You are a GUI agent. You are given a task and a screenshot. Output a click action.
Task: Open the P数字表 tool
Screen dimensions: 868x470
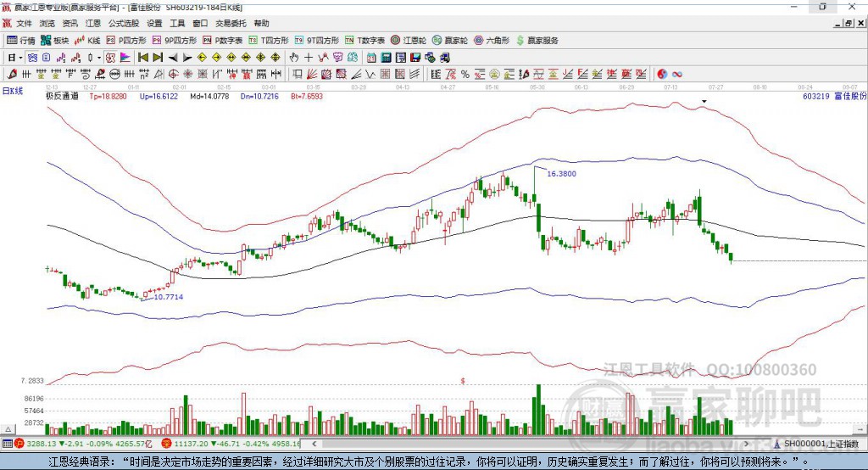tap(223, 41)
